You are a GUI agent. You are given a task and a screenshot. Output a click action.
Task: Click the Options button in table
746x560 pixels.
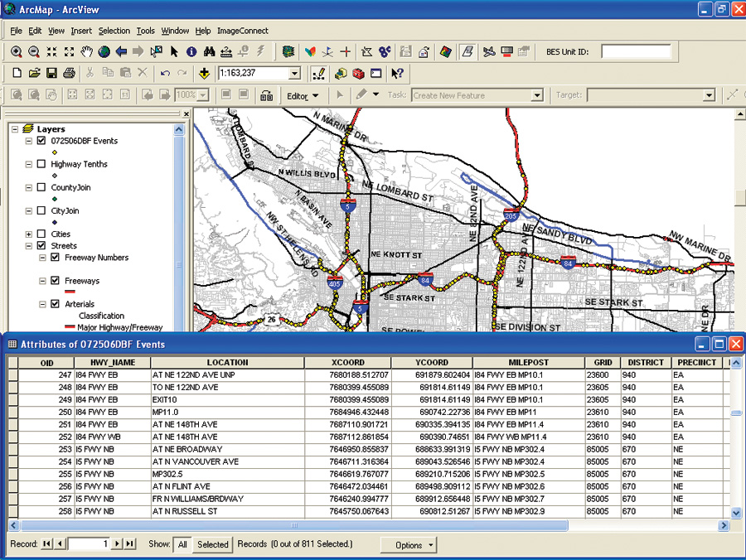tap(409, 544)
